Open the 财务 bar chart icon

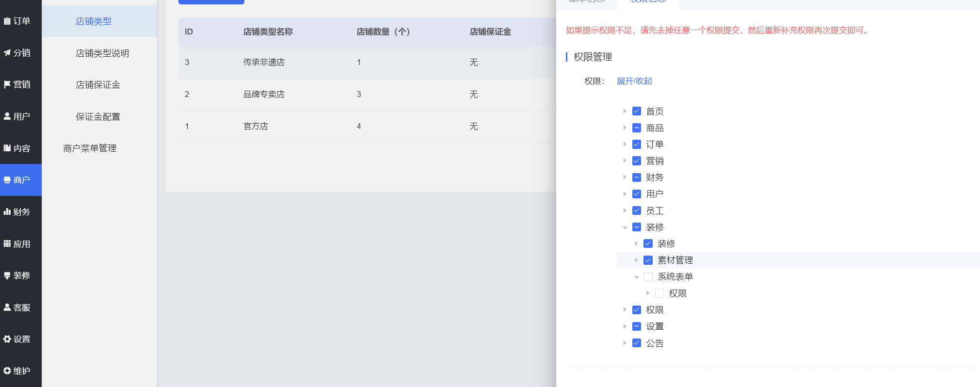pyautogui.click(x=7, y=212)
